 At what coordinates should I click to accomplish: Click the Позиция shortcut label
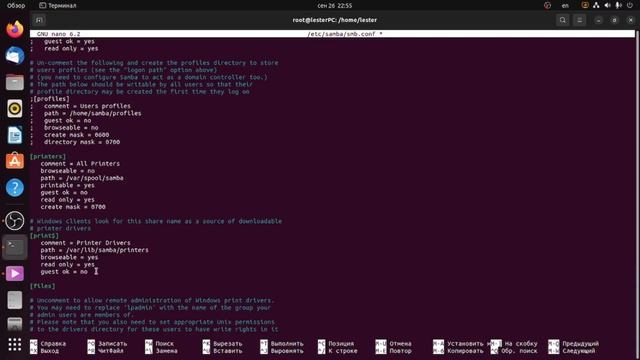pyautogui.click(x=341, y=344)
